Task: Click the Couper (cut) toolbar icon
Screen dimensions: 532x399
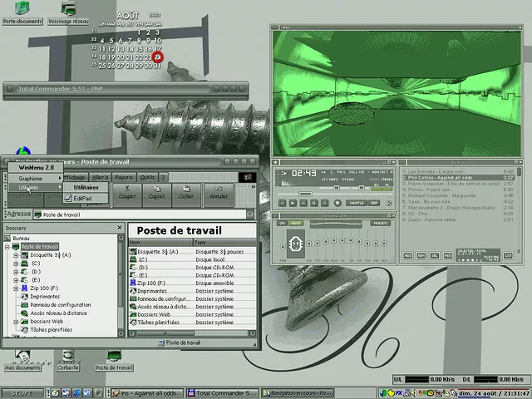Action: pyautogui.click(x=127, y=193)
